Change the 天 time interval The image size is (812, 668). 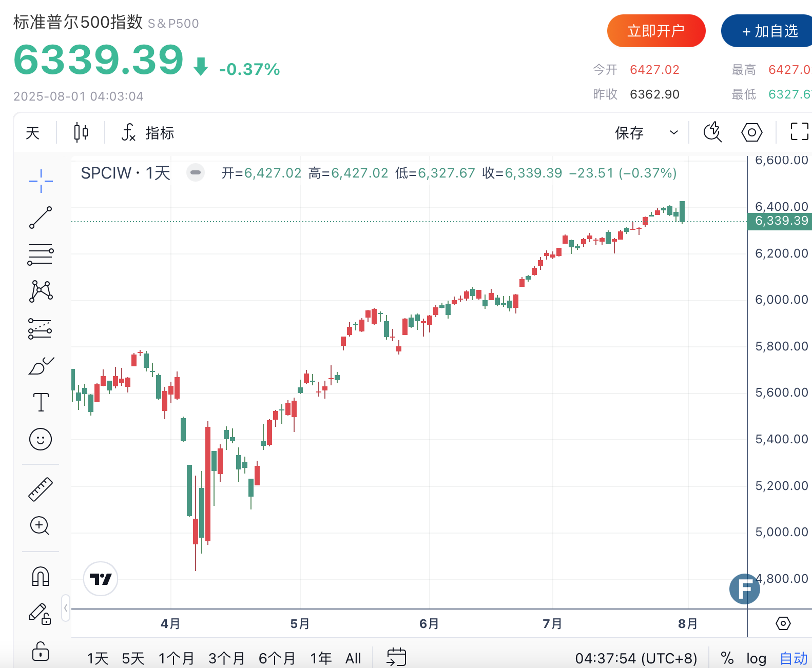pos(33,133)
